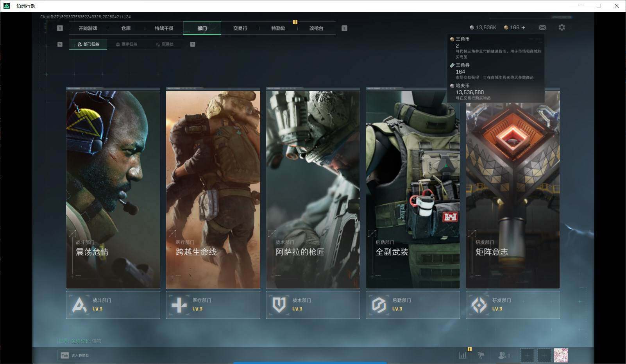Viewport: 626px width, 364px height.
Task: Open the 震荡危情 department card
Action: (113, 189)
